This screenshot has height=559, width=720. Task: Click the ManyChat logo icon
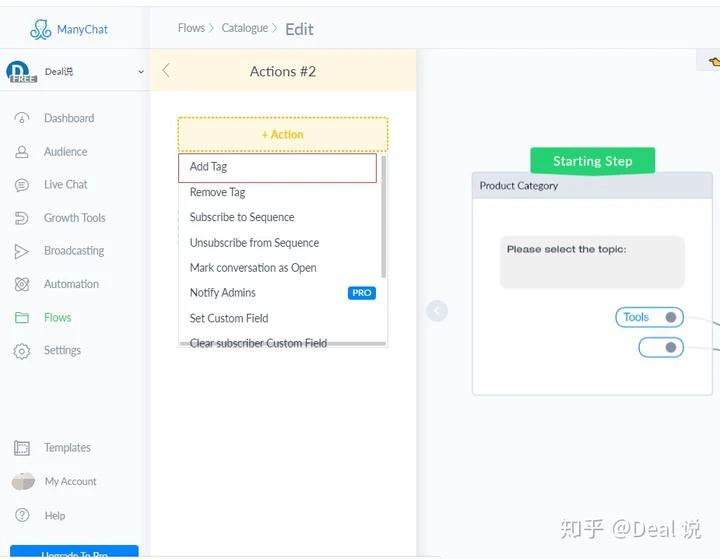pos(40,29)
